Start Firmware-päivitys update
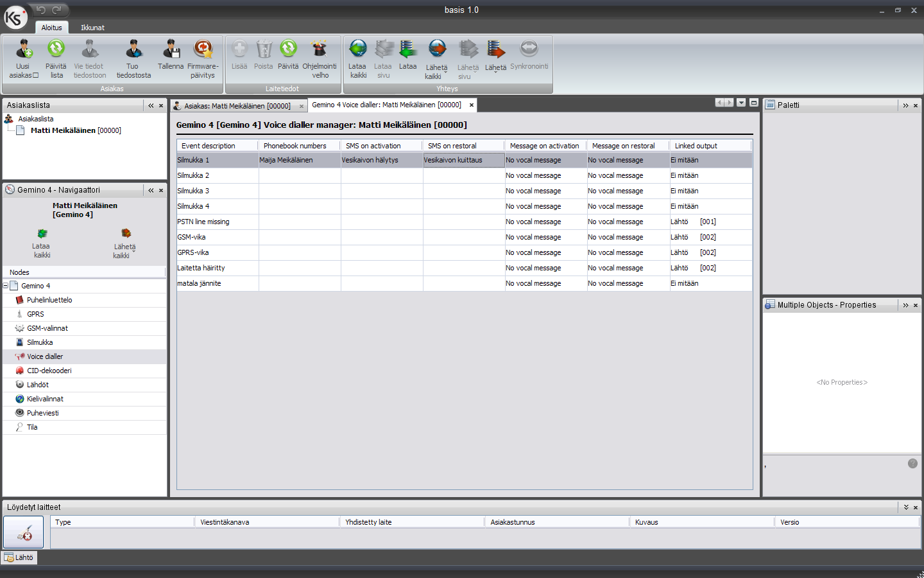 coord(203,59)
